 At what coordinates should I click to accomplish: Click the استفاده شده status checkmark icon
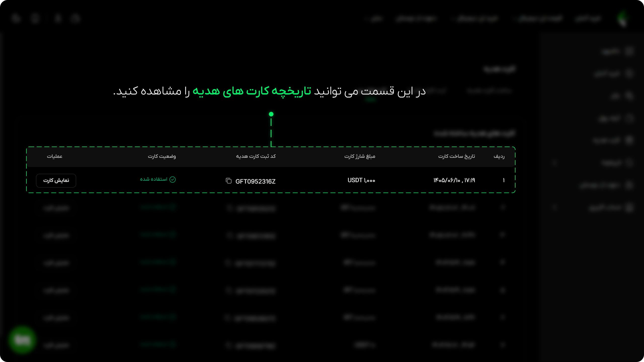(x=173, y=179)
